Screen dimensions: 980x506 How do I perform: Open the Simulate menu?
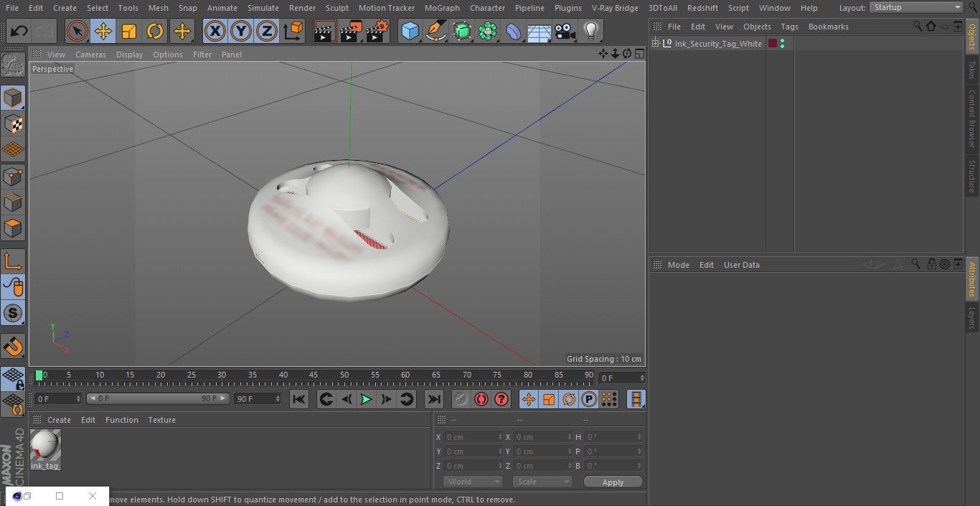[x=263, y=8]
